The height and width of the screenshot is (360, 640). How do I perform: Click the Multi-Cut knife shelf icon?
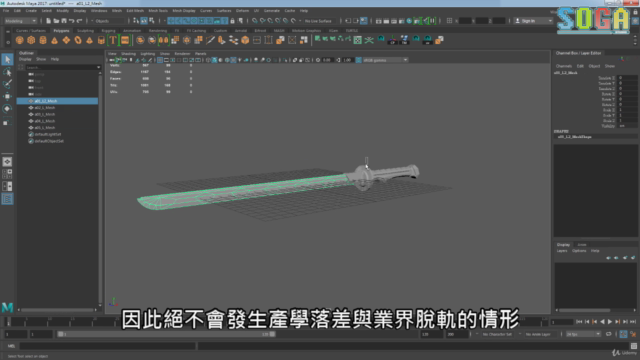point(210,40)
